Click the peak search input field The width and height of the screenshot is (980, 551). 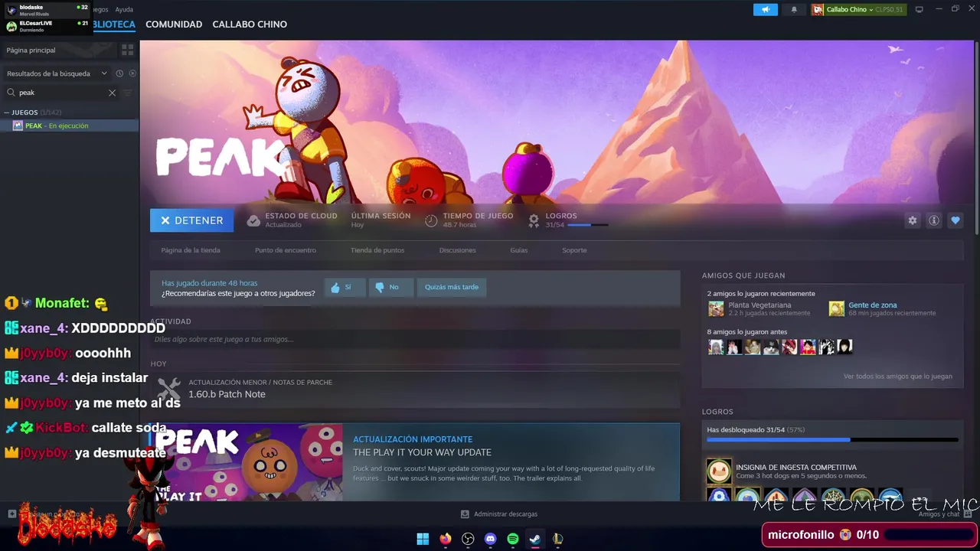pyautogui.click(x=61, y=93)
